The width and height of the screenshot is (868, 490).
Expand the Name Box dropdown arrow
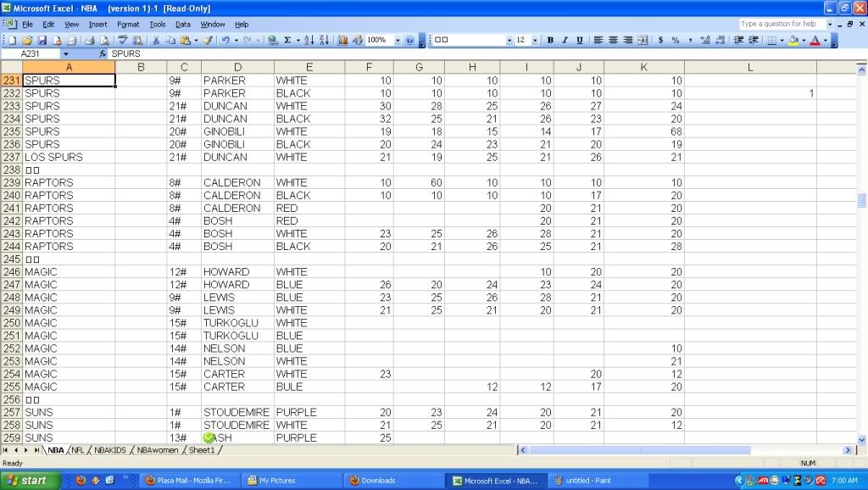pos(66,53)
